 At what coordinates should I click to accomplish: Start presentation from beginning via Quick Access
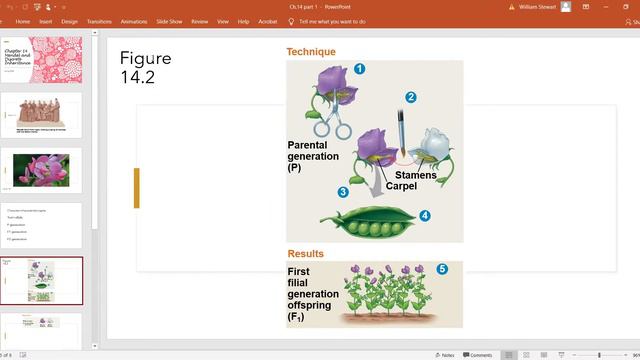tap(37, 7)
